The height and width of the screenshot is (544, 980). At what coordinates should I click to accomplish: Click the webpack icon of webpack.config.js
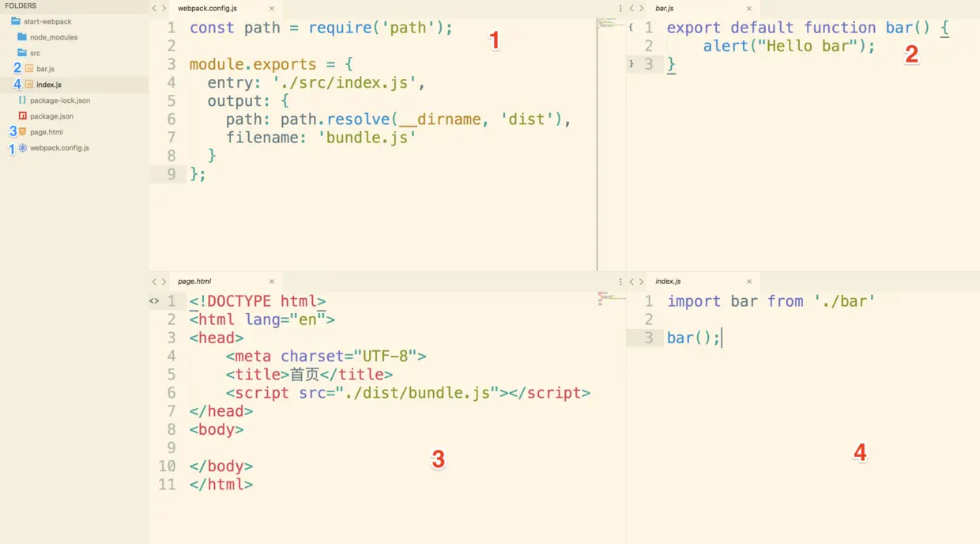pos(23,148)
